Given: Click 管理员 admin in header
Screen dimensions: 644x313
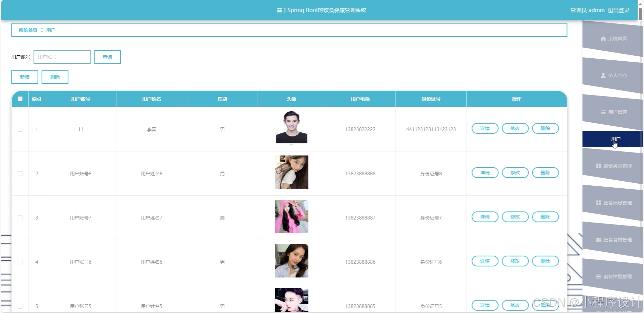Looking at the screenshot, I should tap(587, 10).
